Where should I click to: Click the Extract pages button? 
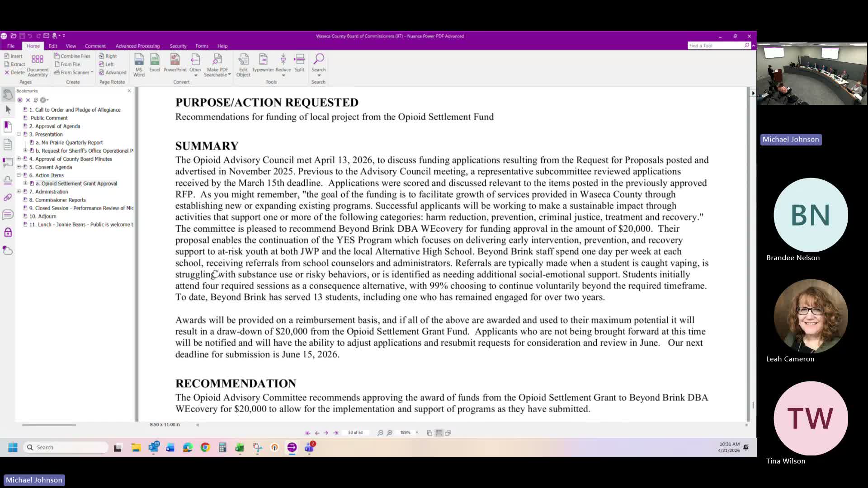click(x=14, y=64)
